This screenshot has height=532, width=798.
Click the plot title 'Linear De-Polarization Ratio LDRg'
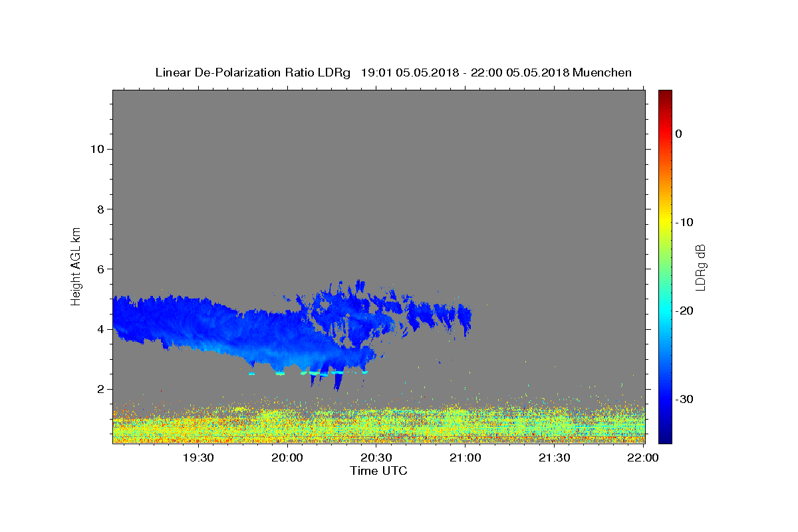253,72
